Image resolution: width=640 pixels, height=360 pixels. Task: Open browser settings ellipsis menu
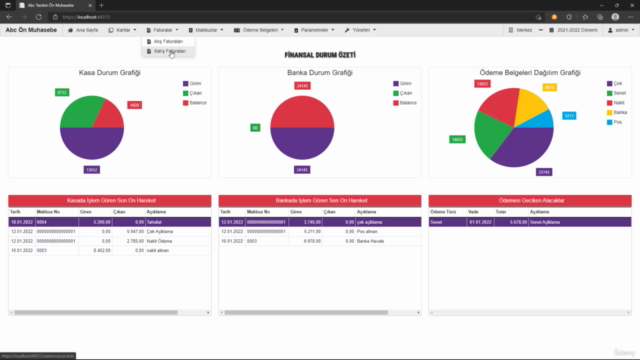631,17
